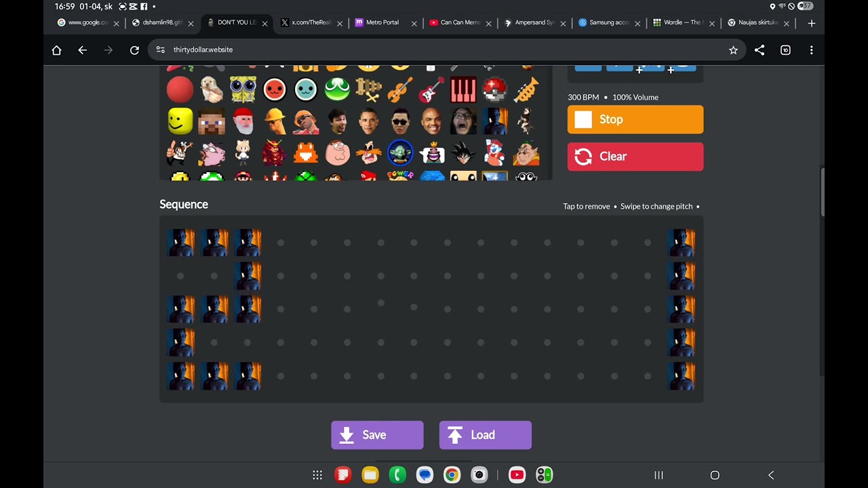
Task: Remove first sound in top sequence row
Action: pos(180,243)
